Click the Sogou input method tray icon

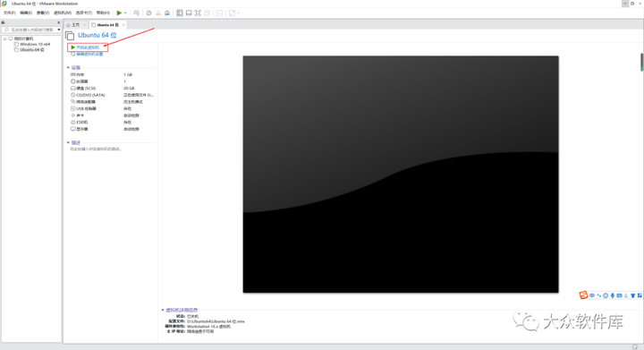[x=583, y=295]
